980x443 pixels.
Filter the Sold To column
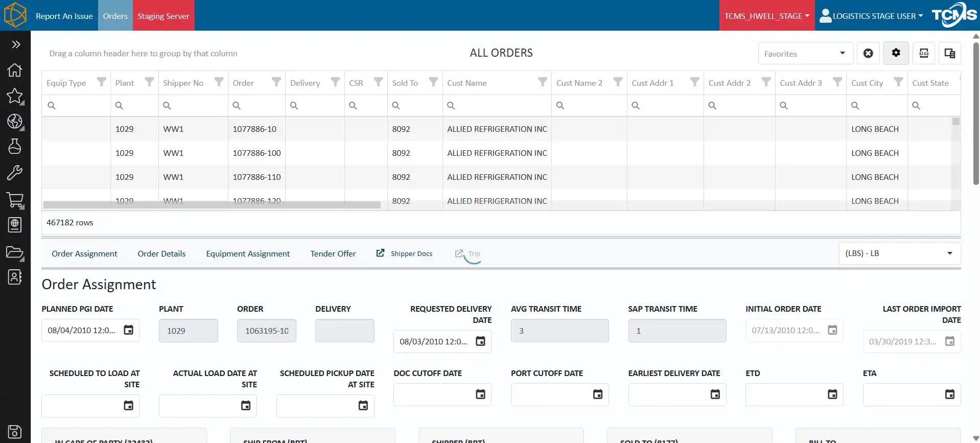[433, 82]
